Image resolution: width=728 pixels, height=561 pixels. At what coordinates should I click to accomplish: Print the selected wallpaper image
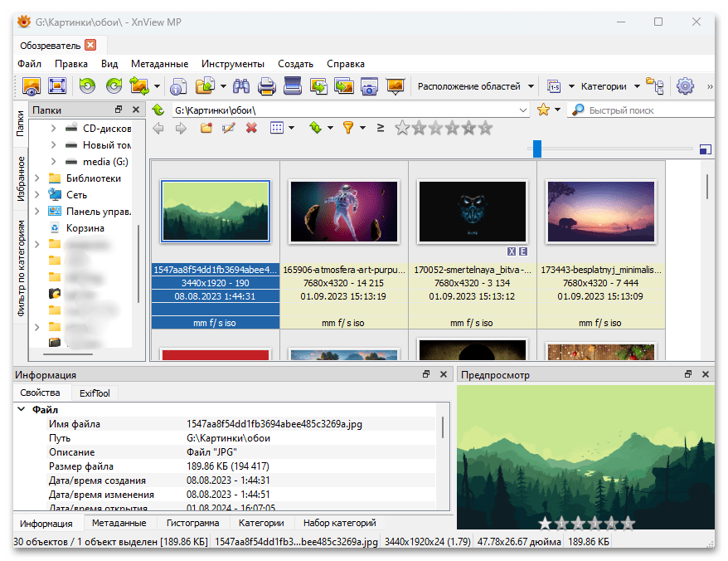tap(265, 85)
